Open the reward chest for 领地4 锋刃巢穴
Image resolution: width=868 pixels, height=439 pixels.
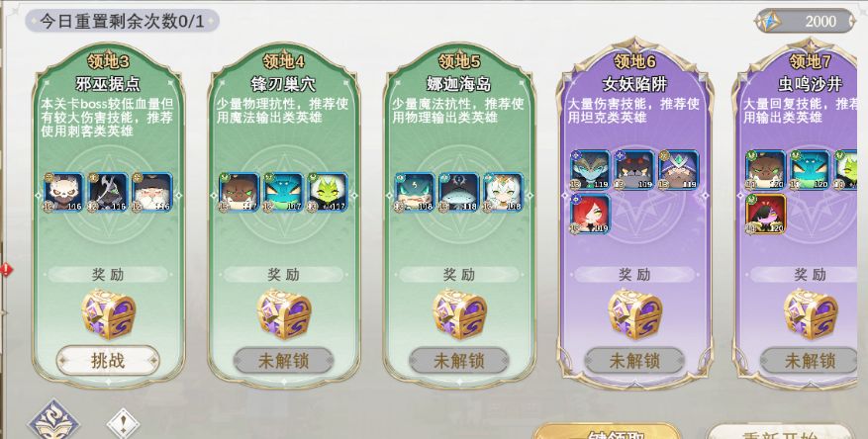(x=284, y=314)
